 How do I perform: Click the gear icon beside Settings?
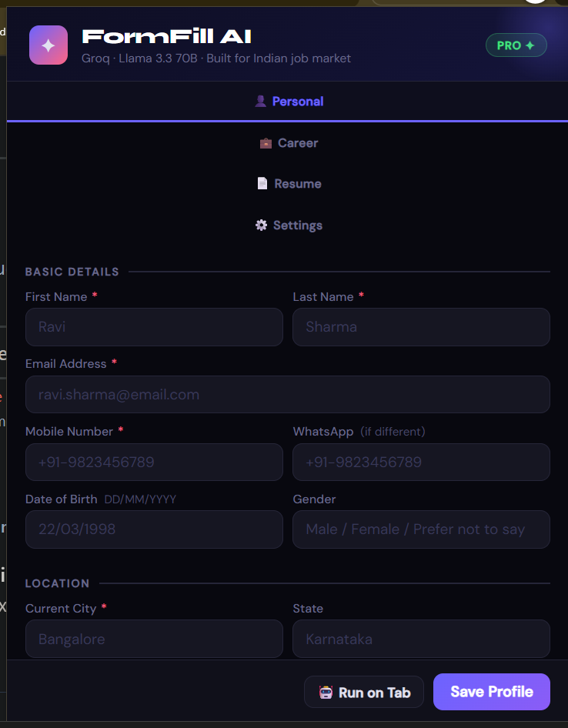261,225
